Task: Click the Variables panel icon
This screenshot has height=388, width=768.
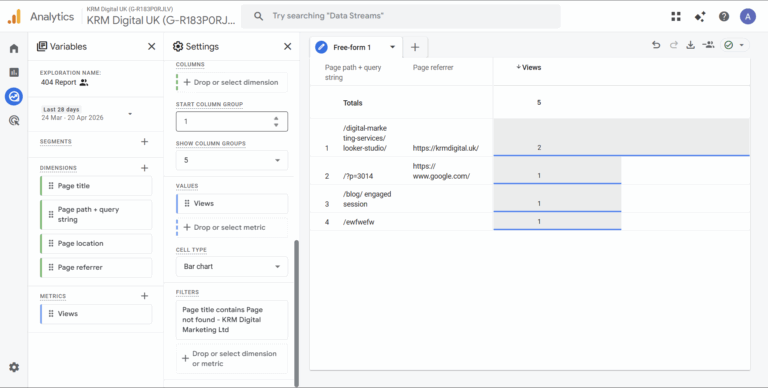Action: pos(42,47)
